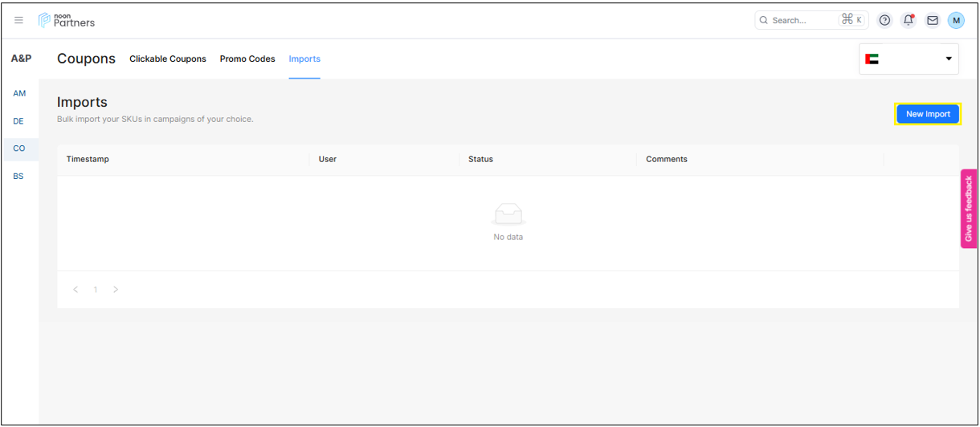This screenshot has height=427, width=980.
Task: Open the Give us feedback panel
Action: (969, 209)
